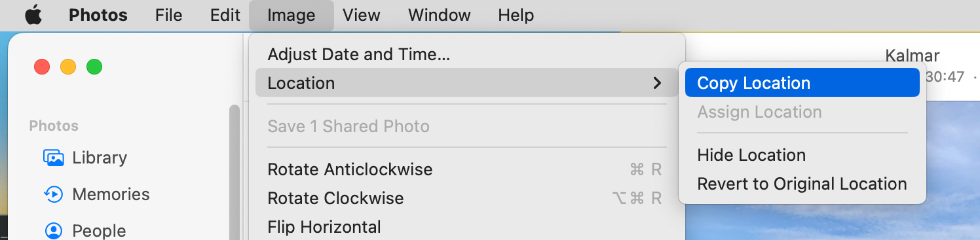Screen dimensions: 980x240
Task: Open the Photos application menu
Action: [98, 15]
